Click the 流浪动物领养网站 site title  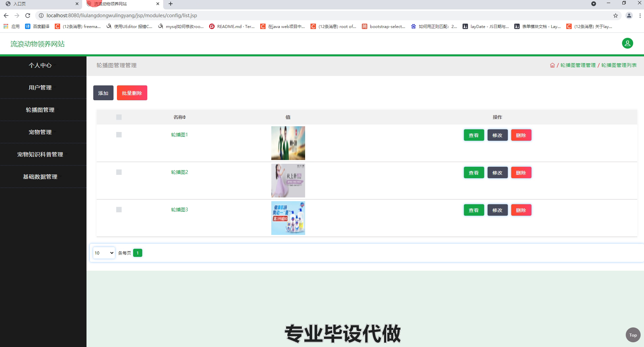[38, 44]
